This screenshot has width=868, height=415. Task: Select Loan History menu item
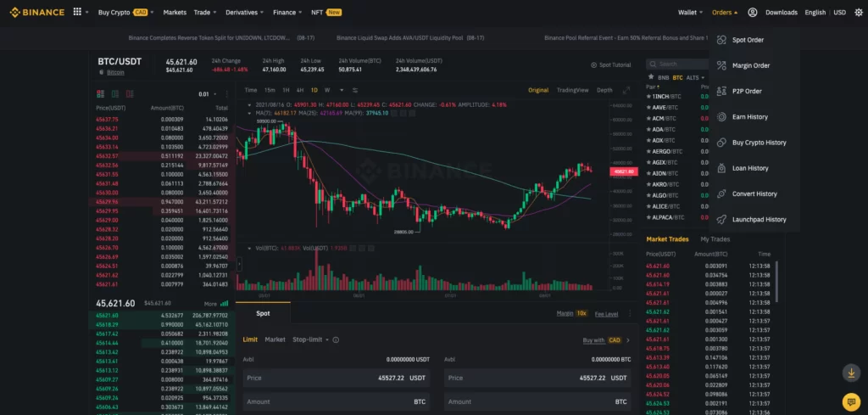point(750,168)
